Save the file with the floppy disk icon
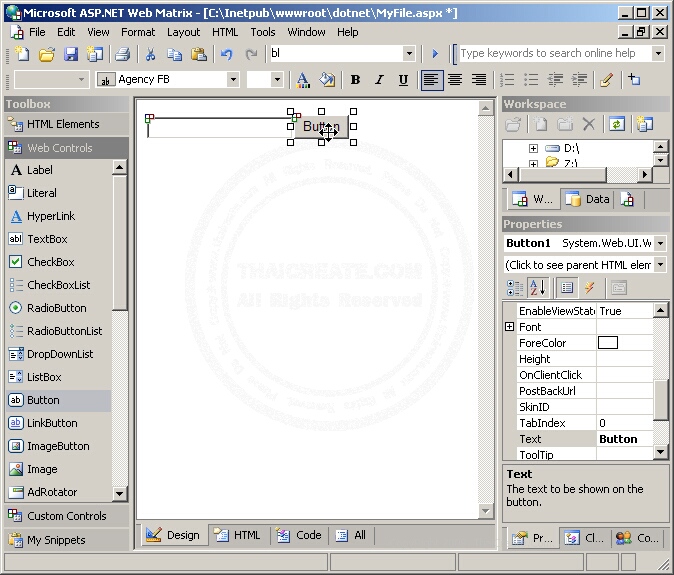674x575 pixels. click(x=71, y=54)
